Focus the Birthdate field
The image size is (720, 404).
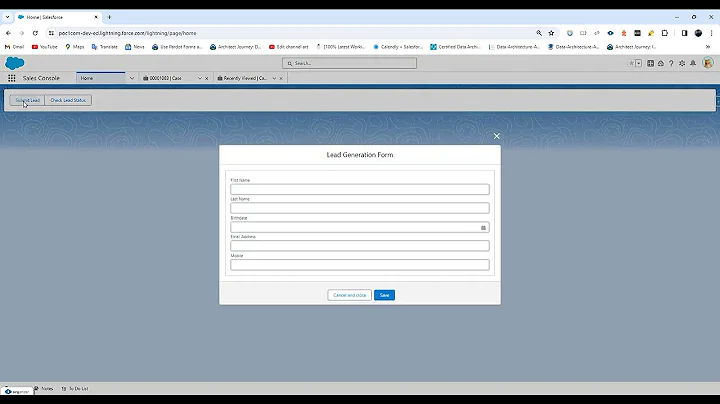360,227
